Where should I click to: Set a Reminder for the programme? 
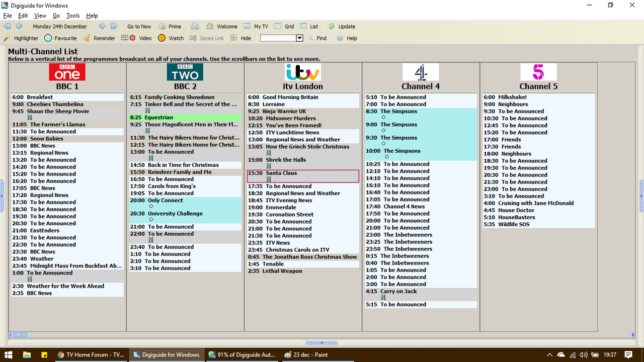tap(99, 38)
